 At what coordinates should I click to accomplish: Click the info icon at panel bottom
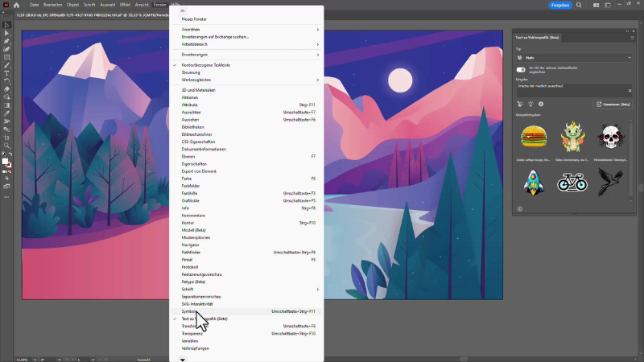point(520,208)
